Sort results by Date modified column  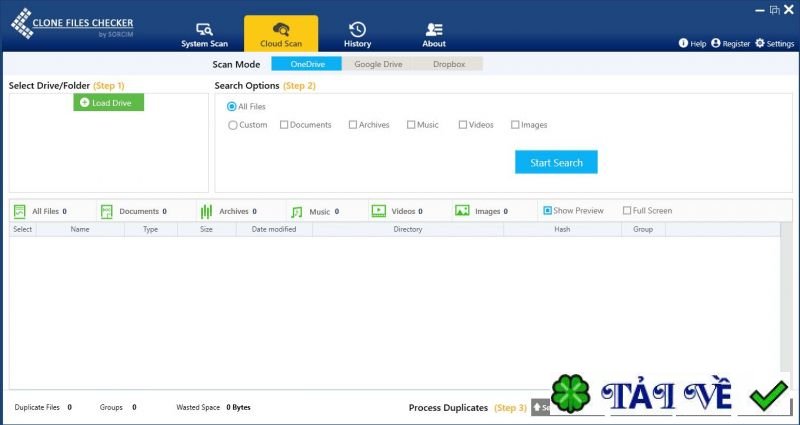click(274, 230)
